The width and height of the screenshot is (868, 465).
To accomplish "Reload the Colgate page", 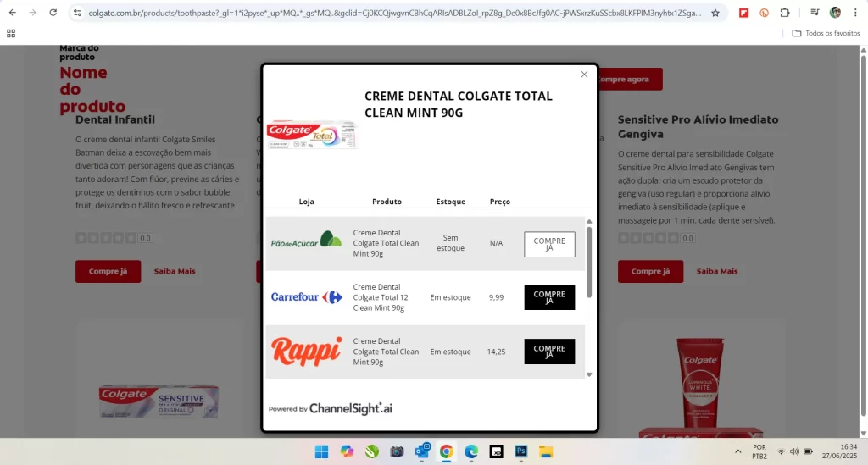I will click(53, 12).
